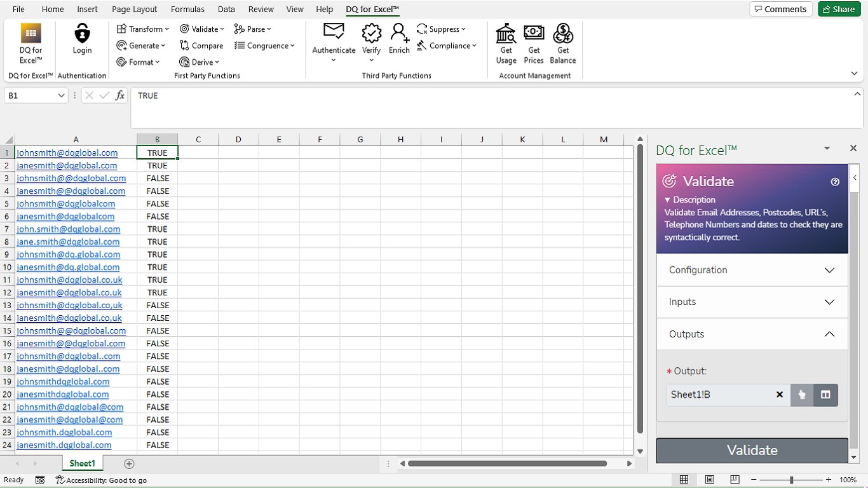This screenshot has width=868, height=488.
Task: Switch to Page Break Preview icon
Action: pos(735,480)
